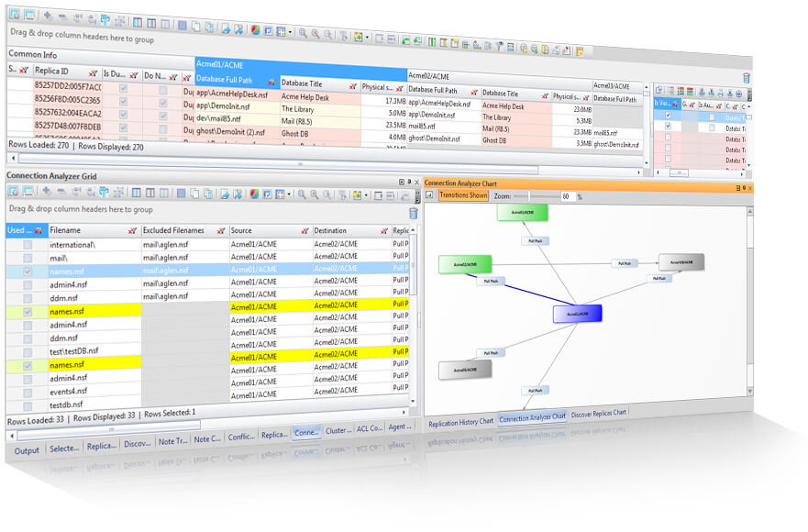The image size is (808, 532).
Task: Open dropdown arrow next to top toolbar green plus icon
Action: pyautogui.click(x=367, y=37)
